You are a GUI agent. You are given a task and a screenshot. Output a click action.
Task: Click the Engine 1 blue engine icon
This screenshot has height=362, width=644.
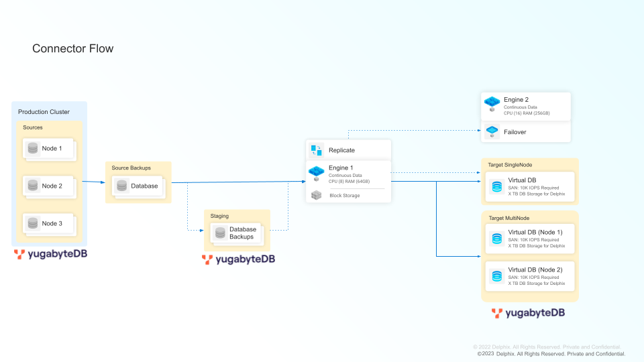pyautogui.click(x=316, y=174)
